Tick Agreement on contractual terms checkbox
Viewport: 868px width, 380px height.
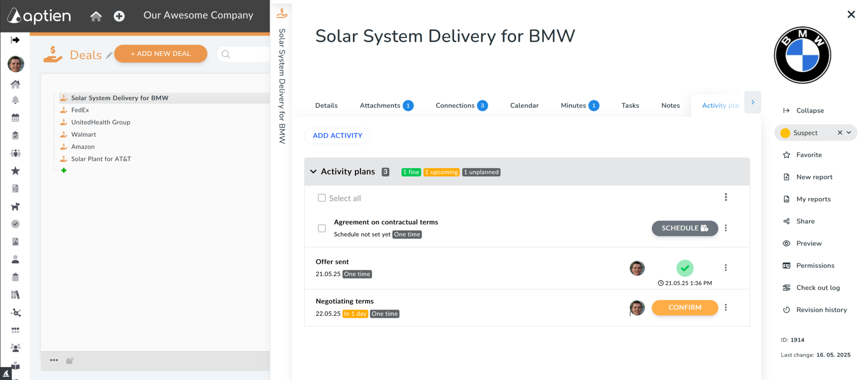[x=322, y=228]
